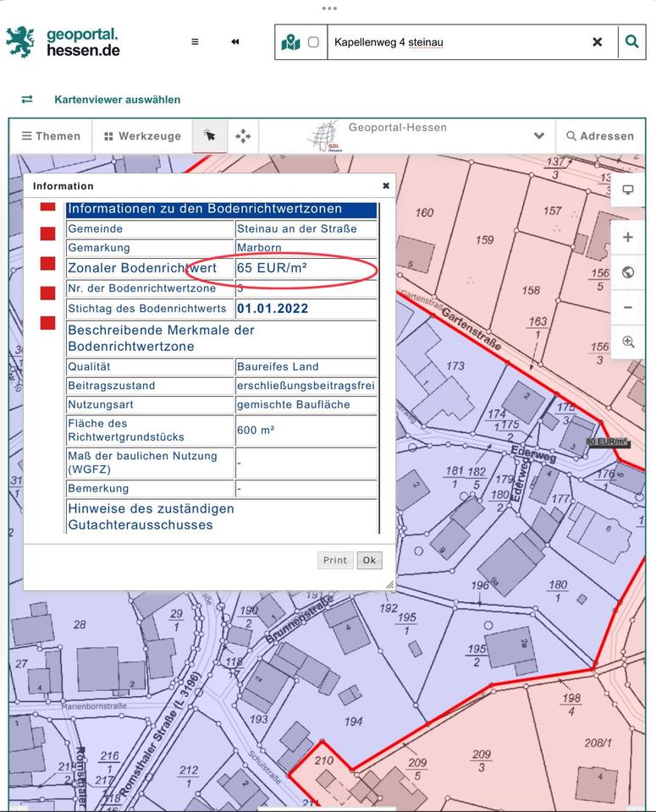Click the Kartenviewer auswählen link

[117, 99]
